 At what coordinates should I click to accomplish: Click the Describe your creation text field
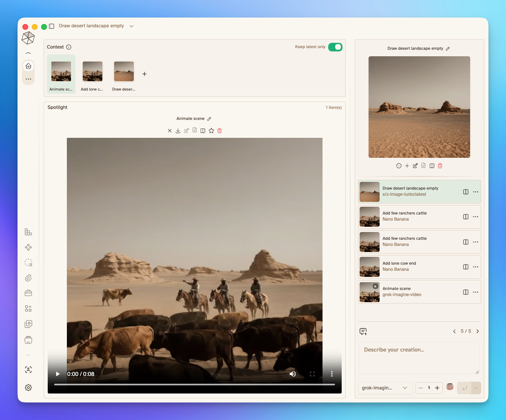(419, 358)
